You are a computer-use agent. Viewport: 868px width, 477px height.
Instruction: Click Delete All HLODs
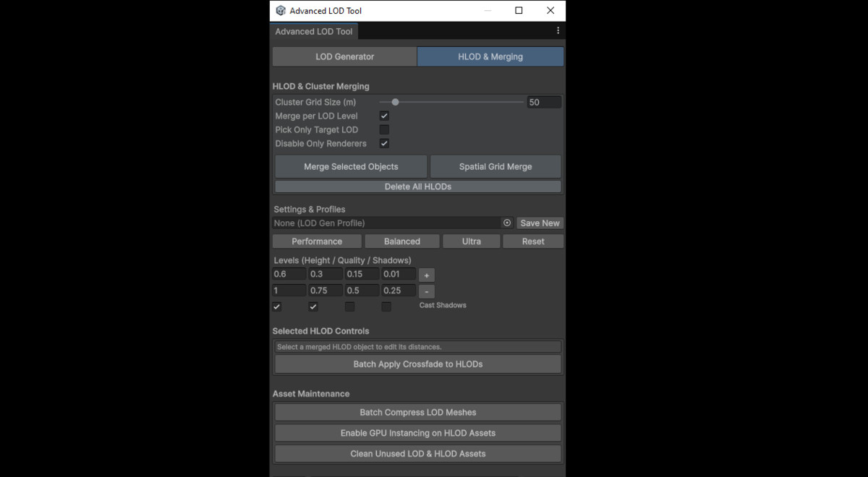[417, 186]
